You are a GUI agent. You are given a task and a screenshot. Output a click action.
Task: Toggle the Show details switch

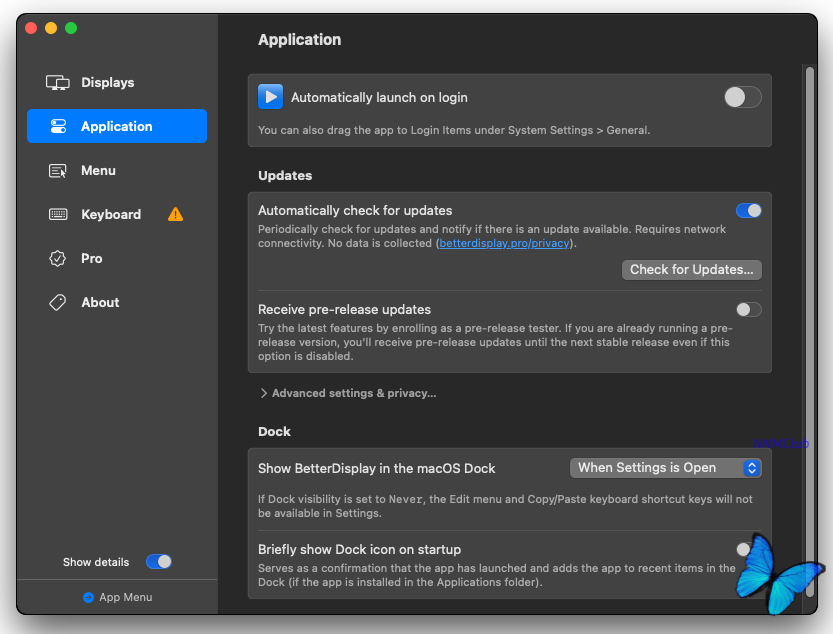coord(159,562)
